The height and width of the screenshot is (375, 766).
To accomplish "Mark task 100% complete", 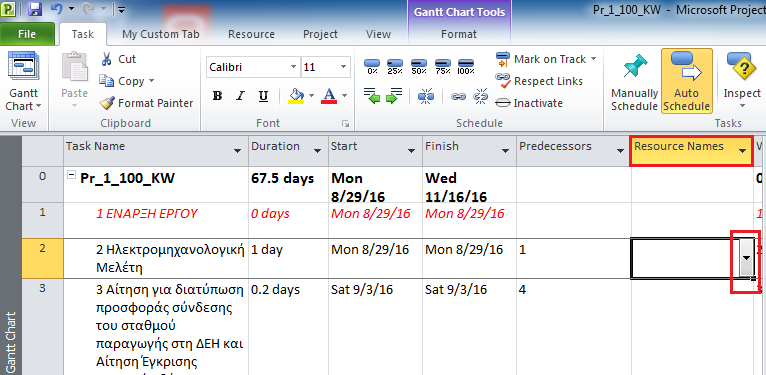I will tap(466, 66).
